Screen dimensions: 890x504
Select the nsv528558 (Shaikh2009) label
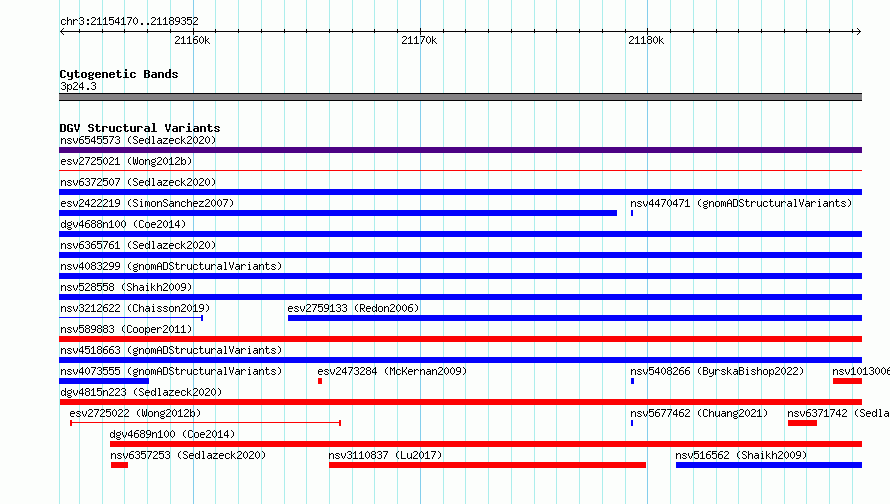coord(126,287)
